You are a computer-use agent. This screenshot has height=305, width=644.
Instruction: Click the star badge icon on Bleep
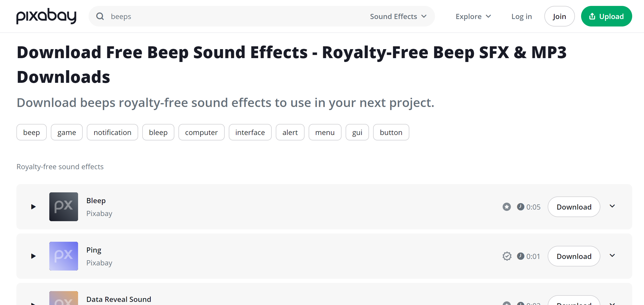click(x=507, y=207)
